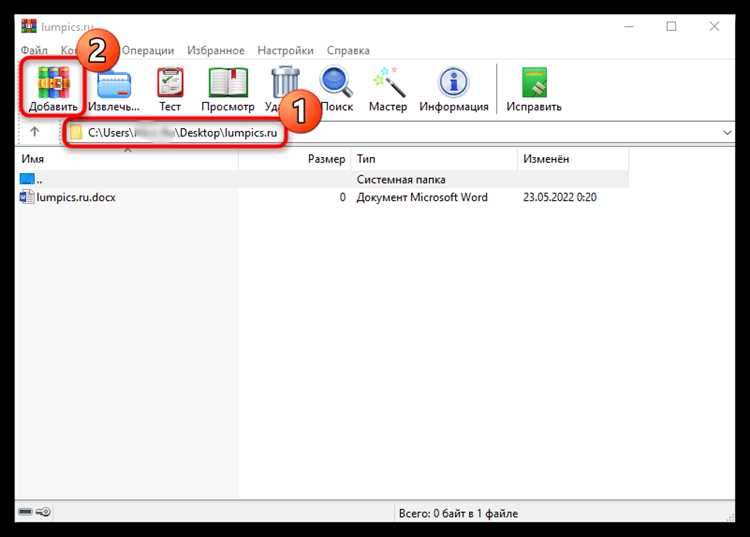Select the file name lumpics.ru.docx

(x=76, y=197)
